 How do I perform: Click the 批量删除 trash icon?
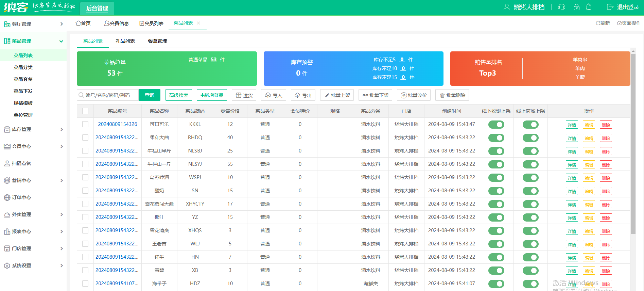pyautogui.click(x=442, y=95)
